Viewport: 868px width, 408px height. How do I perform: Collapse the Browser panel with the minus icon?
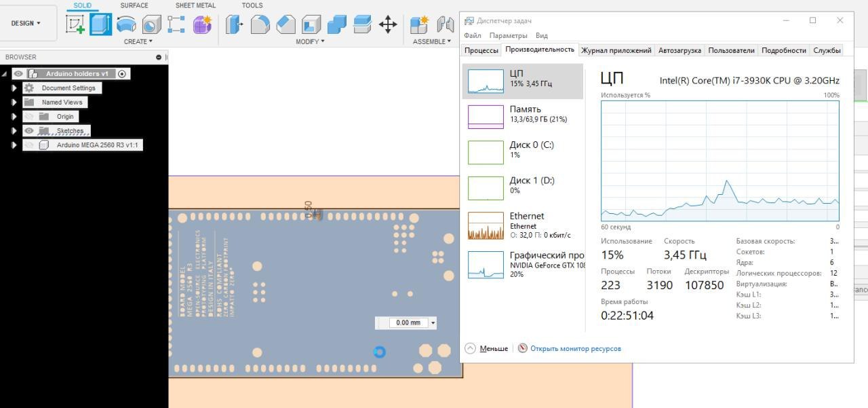159,57
